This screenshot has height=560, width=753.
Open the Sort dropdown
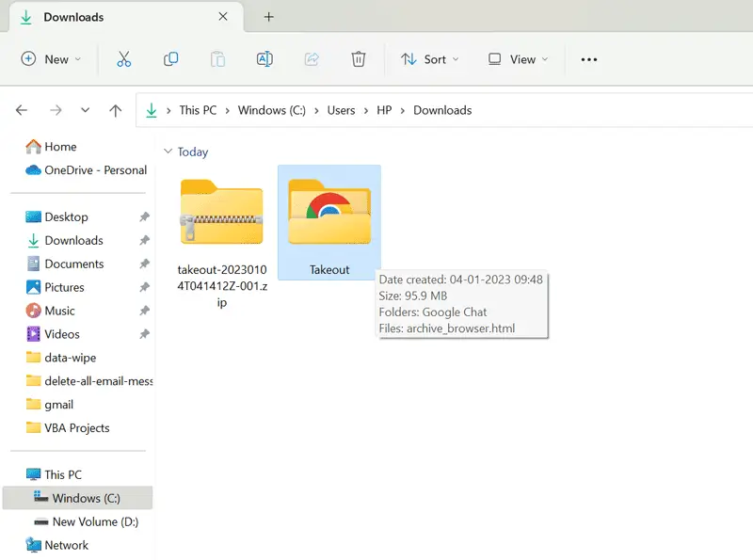tap(429, 58)
